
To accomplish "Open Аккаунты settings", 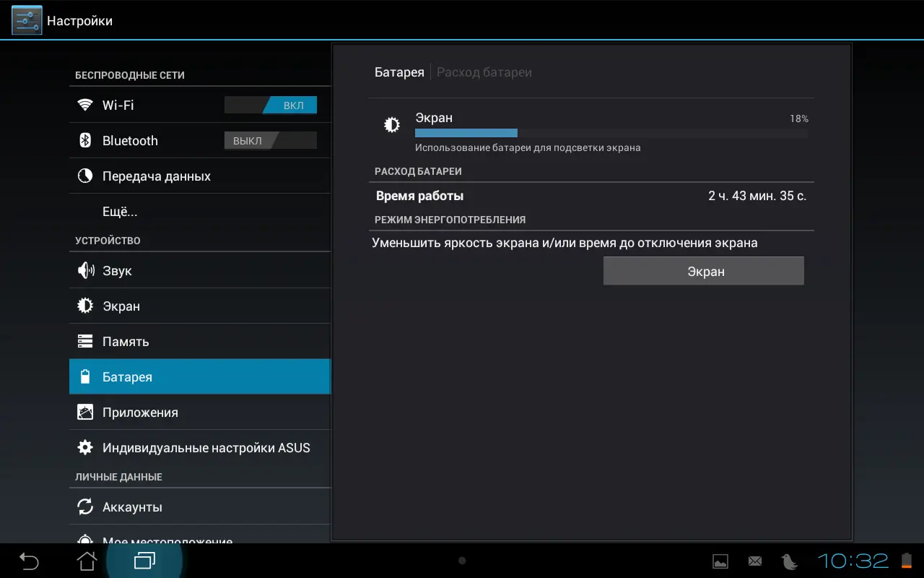I will point(200,507).
